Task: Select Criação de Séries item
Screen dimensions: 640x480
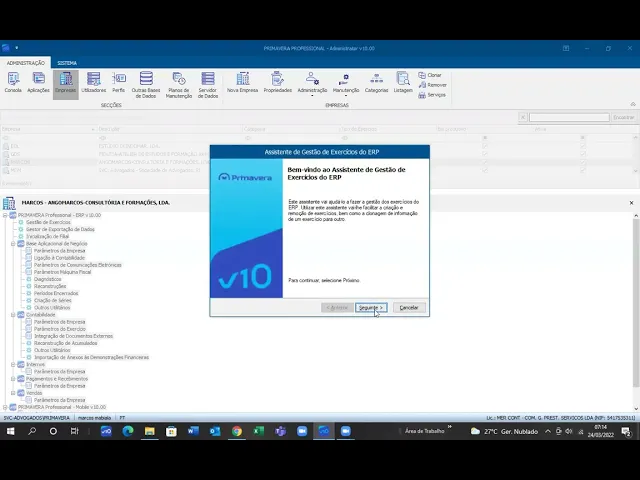Action: point(53,300)
